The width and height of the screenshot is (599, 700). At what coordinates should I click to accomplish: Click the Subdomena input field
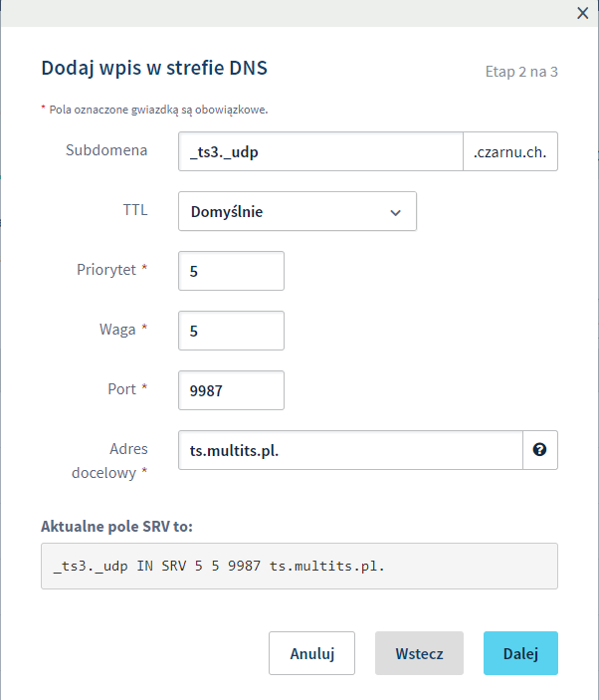[320, 151]
